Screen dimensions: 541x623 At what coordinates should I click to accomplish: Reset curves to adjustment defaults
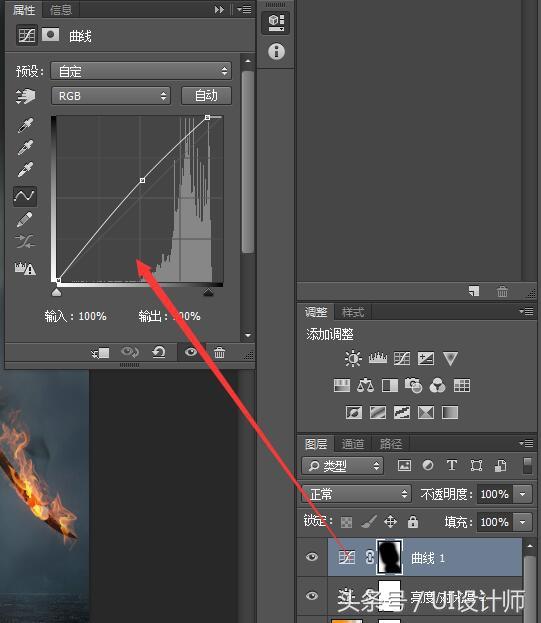pos(159,352)
